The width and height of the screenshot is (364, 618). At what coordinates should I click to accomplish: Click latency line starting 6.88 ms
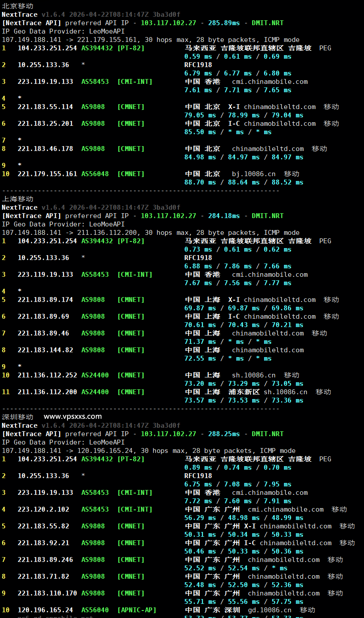(238, 266)
